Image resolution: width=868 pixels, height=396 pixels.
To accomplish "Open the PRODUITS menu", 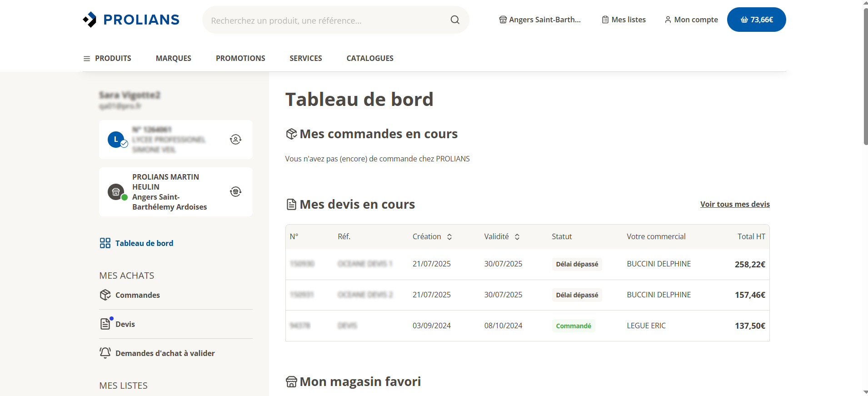I will 113,58.
